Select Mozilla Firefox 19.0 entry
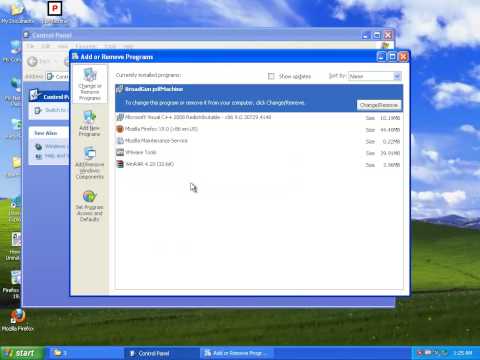480x360 pixels. point(259,129)
